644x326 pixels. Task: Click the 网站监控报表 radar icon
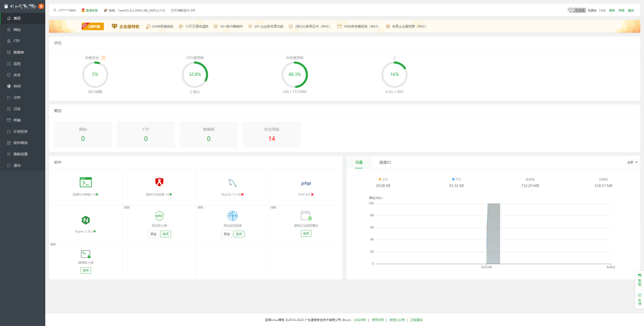point(232,216)
